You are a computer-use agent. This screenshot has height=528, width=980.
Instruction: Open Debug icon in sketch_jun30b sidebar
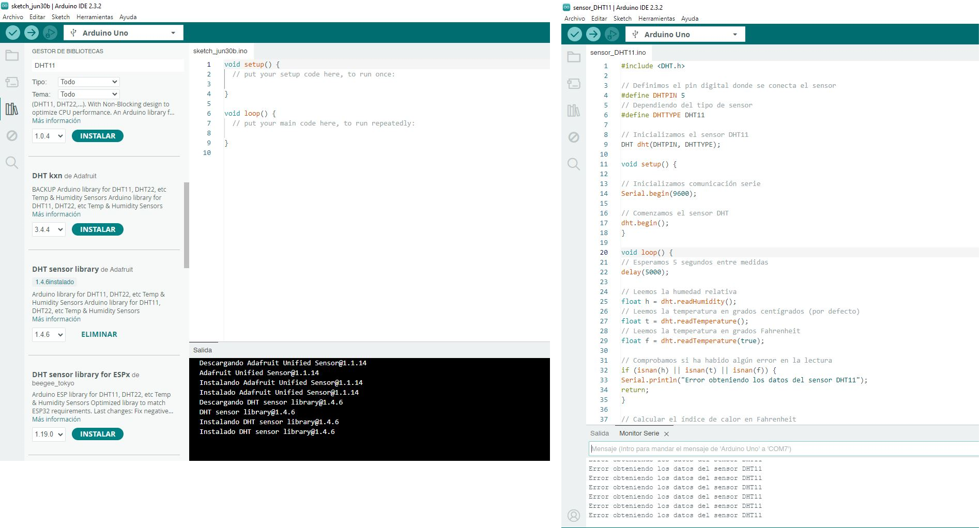12,136
